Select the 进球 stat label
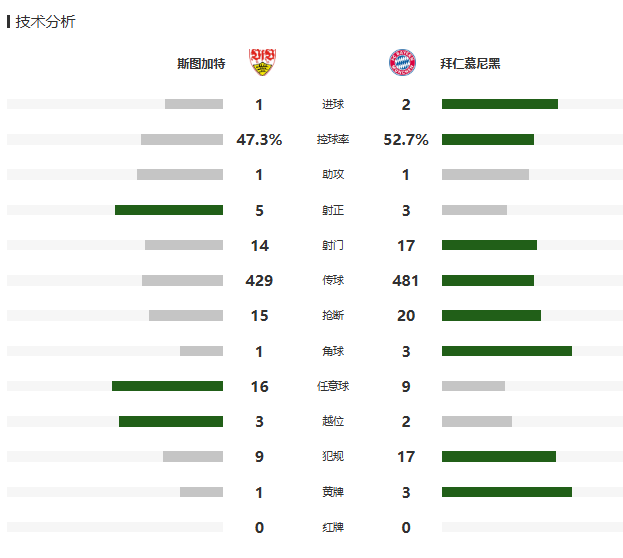 click(x=333, y=105)
